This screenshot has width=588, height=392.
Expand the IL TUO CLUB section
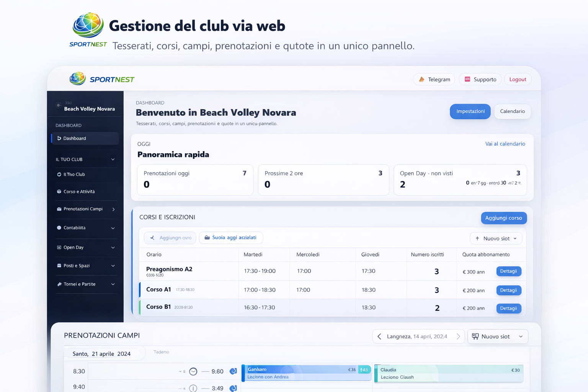(x=113, y=159)
